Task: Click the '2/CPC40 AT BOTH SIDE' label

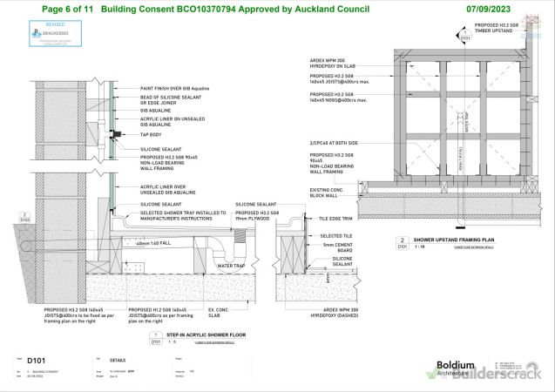Action: [x=334, y=141]
